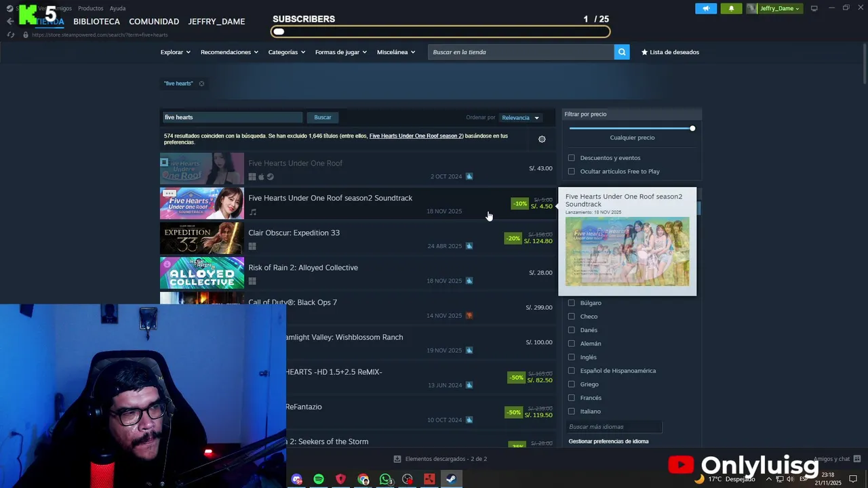Click the Buscar más idiomas field
The width and height of the screenshot is (868, 488).
614,427
